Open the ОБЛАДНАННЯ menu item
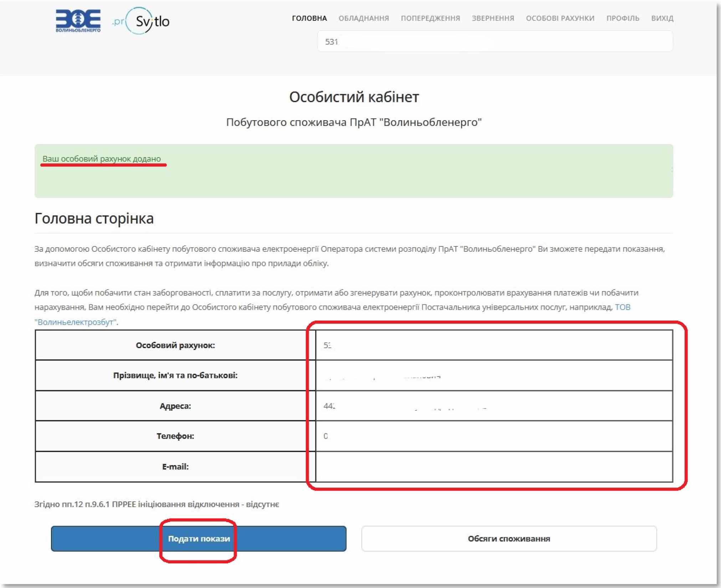The height and width of the screenshot is (588, 721). tap(364, 18)
